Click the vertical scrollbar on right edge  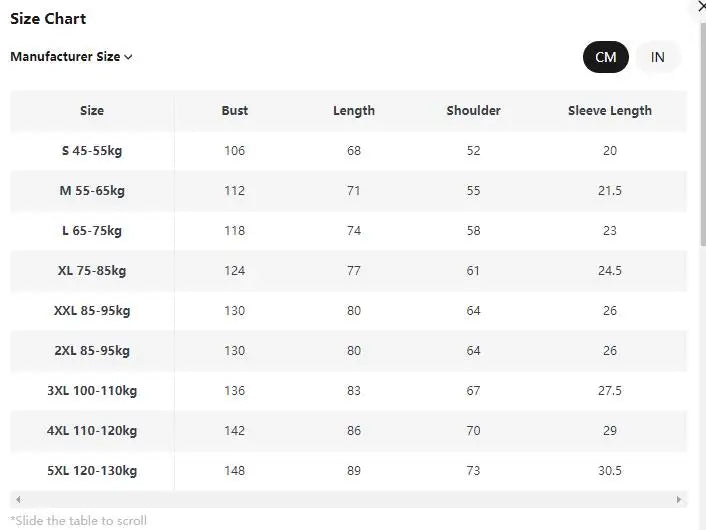(703, 135)
